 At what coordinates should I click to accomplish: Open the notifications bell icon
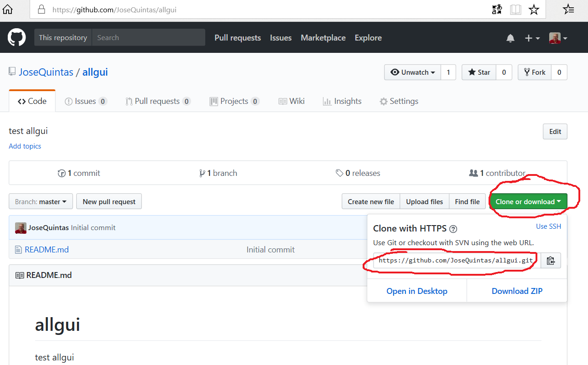point(510,38)
